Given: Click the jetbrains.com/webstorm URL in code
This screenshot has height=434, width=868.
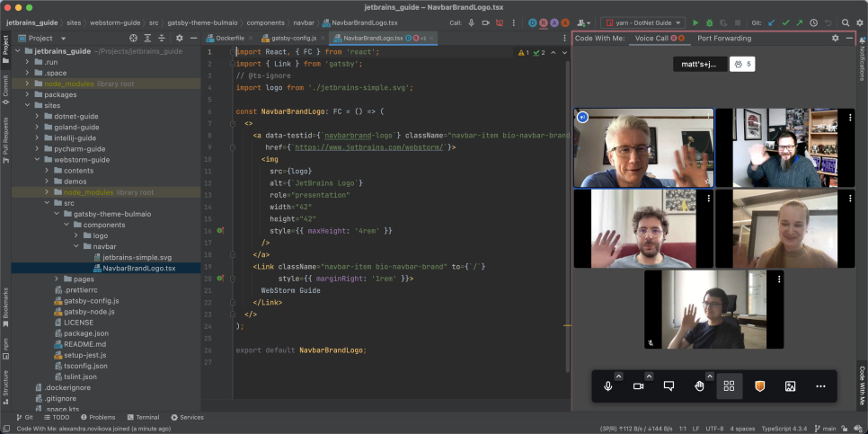Looking at the screenshot, I should pyautogui.click(x=371, y=147).
